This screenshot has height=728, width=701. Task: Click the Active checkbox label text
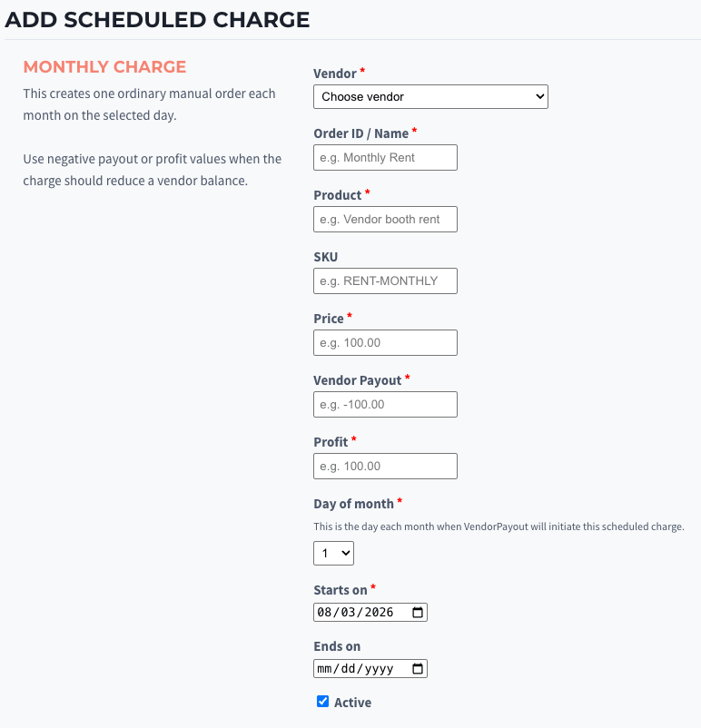pyautogui.click(x=352, y=703)
